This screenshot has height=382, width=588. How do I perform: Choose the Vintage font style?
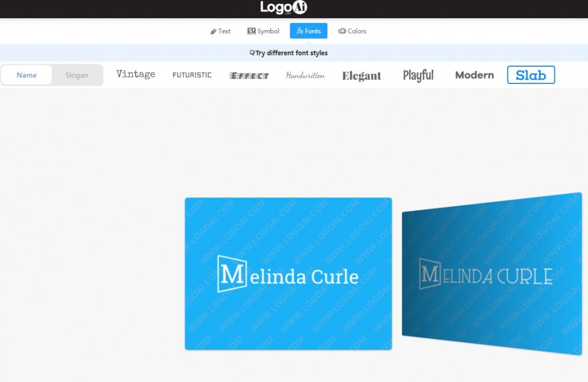click(136, 75)
